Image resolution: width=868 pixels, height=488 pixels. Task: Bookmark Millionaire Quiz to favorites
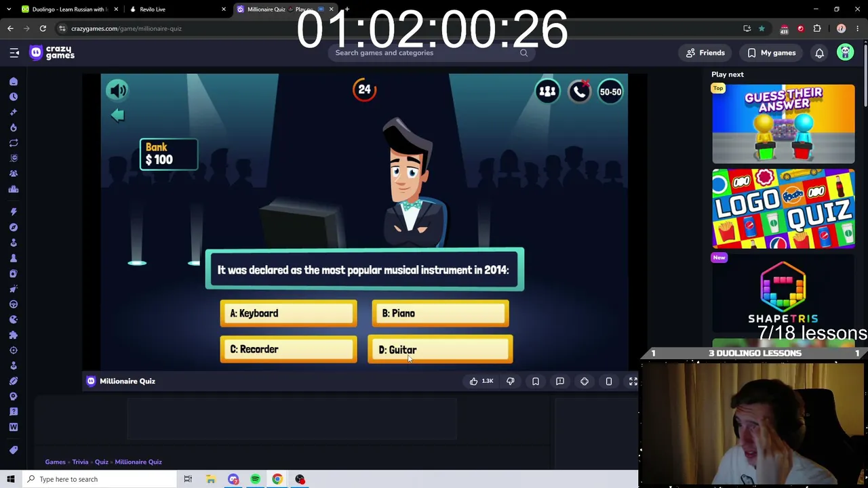pos(535,381)
